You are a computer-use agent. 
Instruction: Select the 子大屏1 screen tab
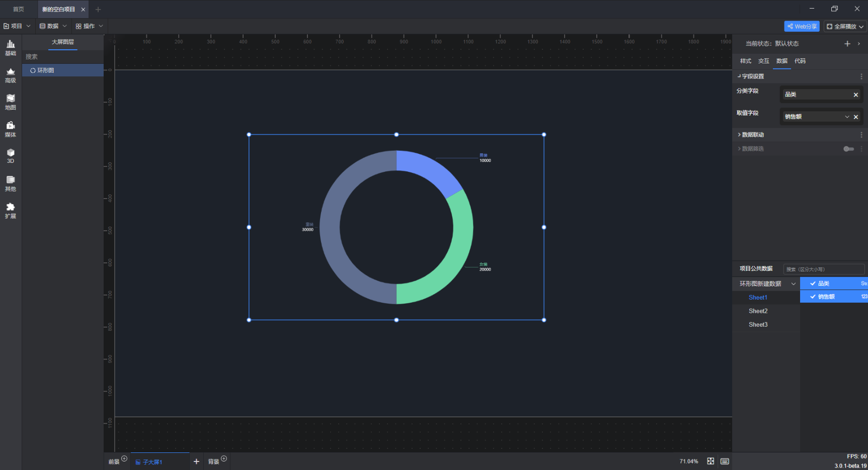[x=160, y=461]
